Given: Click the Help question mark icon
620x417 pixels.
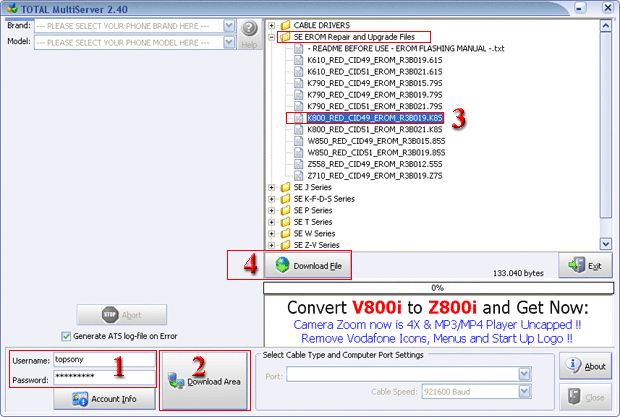Looking at the screenshot, I should 249,28.
